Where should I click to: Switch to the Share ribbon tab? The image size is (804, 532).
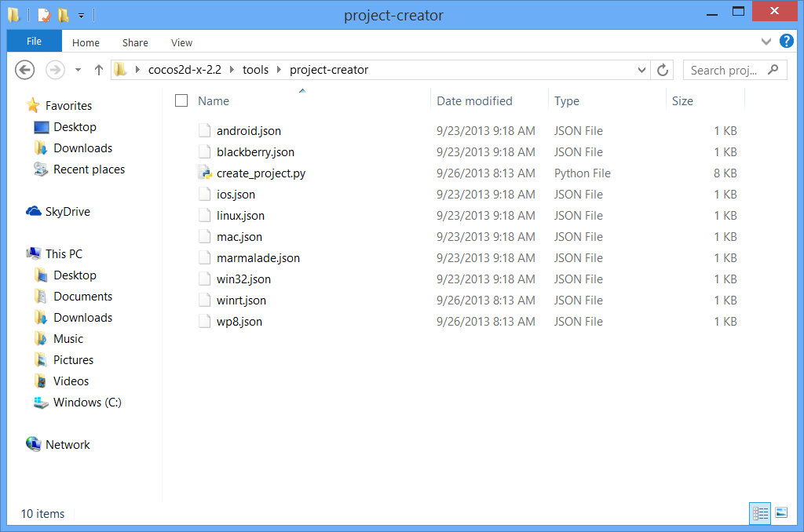coord(135,42)
